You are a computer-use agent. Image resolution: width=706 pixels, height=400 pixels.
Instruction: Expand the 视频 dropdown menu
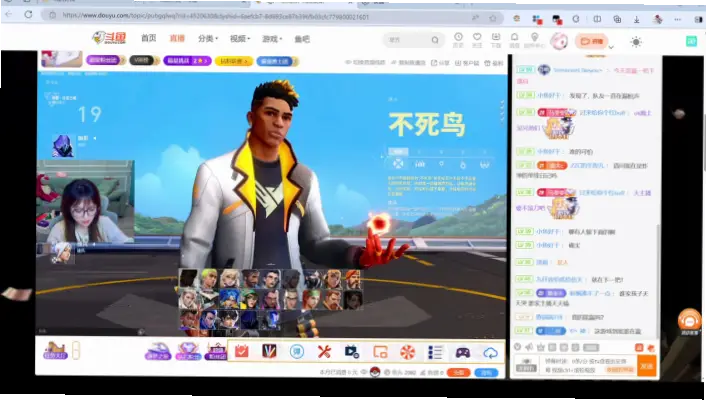[x=240, y=39]
